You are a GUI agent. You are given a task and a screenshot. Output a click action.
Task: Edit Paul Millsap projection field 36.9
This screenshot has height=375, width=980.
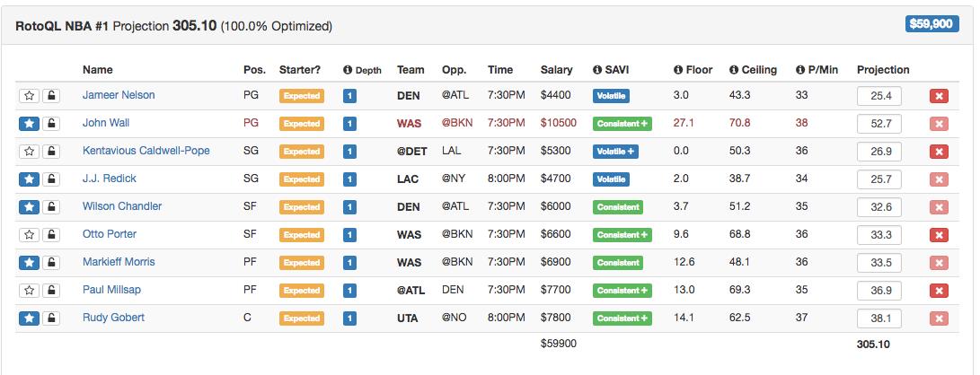tap(878, 290)
